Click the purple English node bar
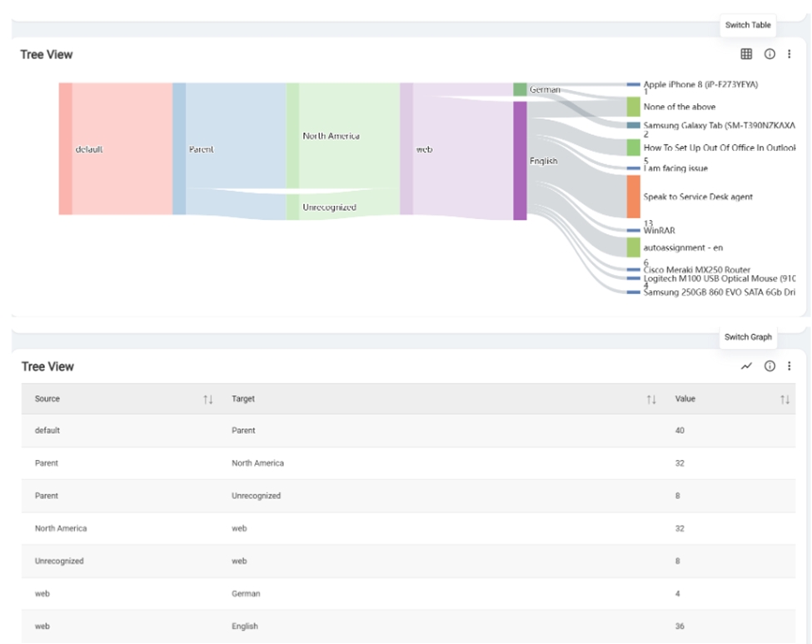Screen dimensions: 812x644 [x=520, y=161]
